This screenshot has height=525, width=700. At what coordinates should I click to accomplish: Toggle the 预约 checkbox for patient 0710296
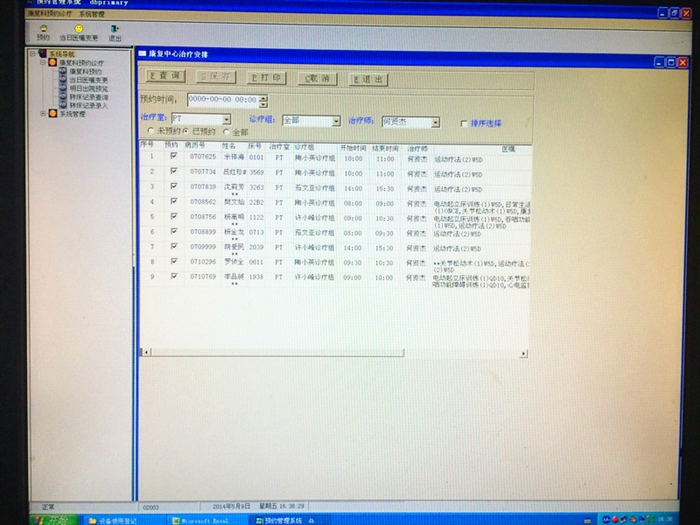click(x=174, y=261)
